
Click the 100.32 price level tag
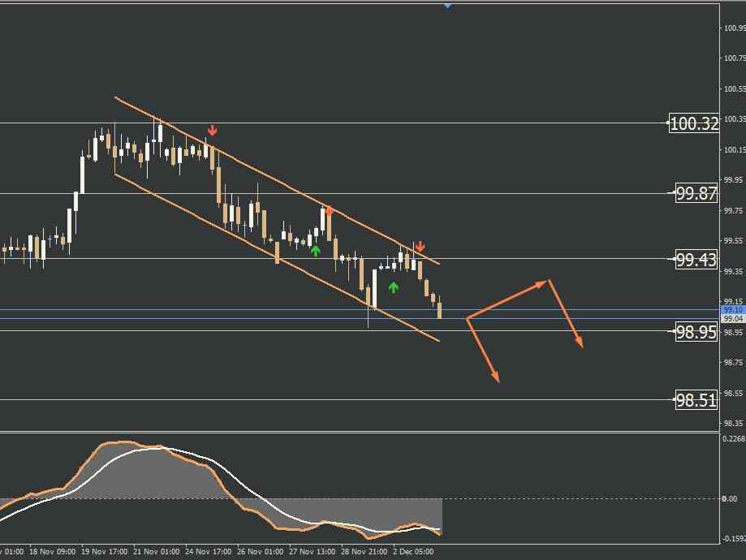[x=694, y=123]
